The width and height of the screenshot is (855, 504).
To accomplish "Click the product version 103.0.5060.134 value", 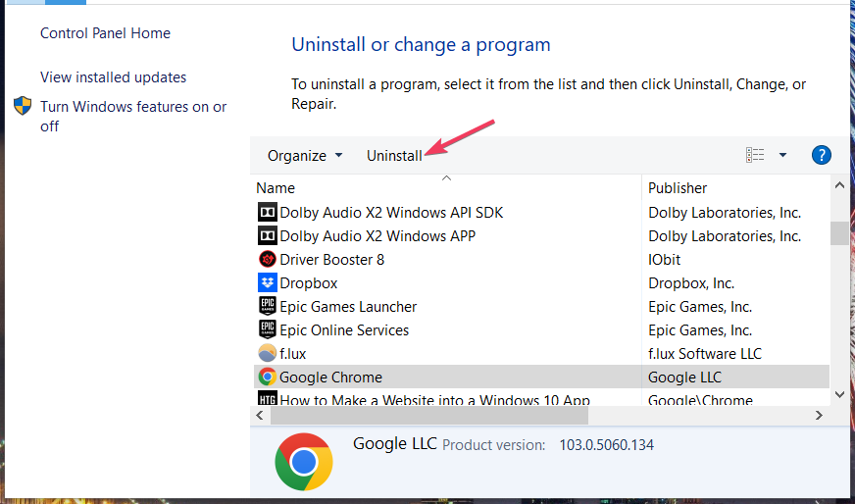I will (606, 444).
